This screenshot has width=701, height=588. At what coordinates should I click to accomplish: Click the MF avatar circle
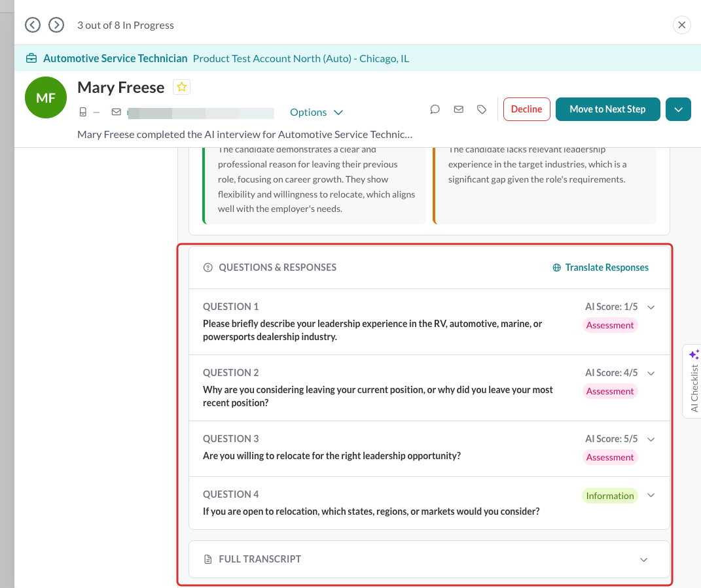click(46, 97)
